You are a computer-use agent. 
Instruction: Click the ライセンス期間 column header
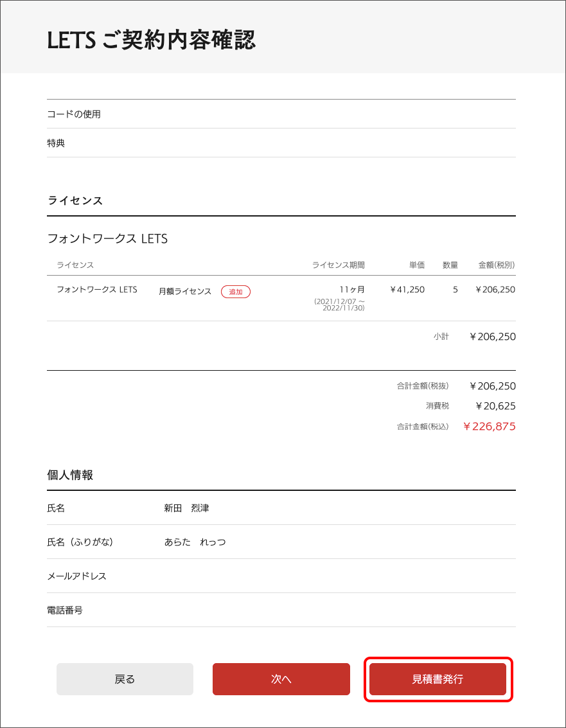(x=338, y=265)
